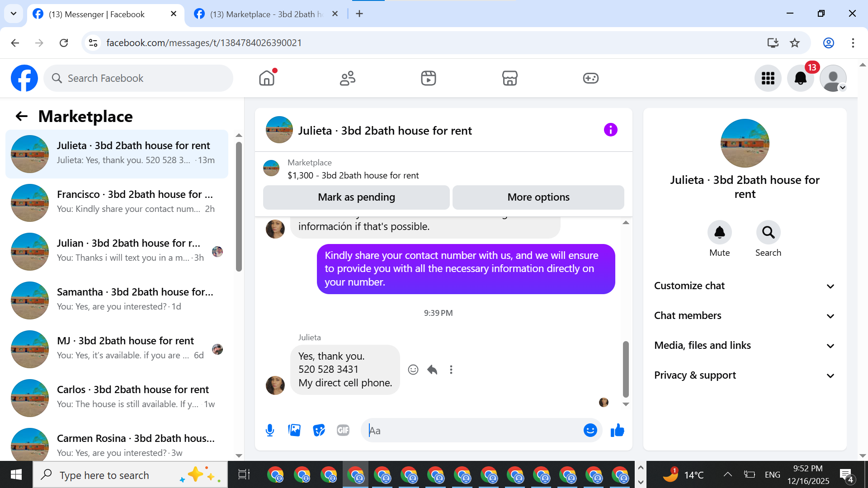Open the emoji picker in the message box
Screen dimensions: 868x488
[590, 430]
